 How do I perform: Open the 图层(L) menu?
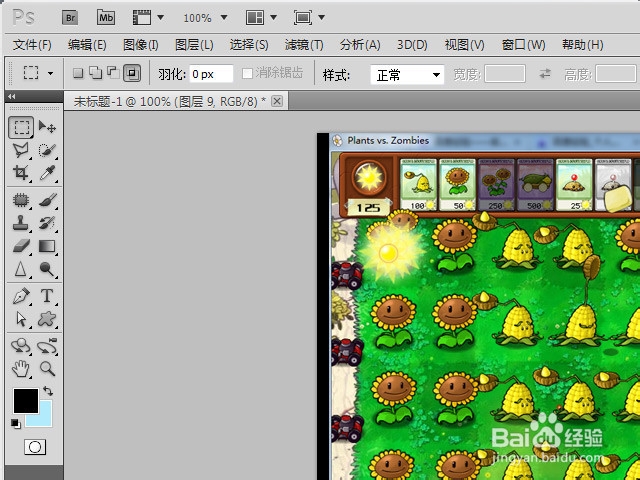coord(194,44)
